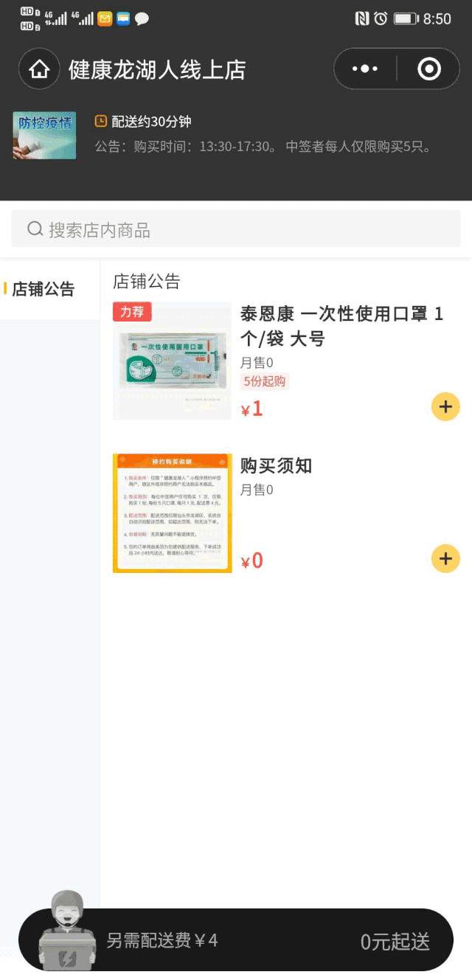Focus the 搜索店内商品 search field
Viewport: 472px width, 980px height.
tap(236, 229)
